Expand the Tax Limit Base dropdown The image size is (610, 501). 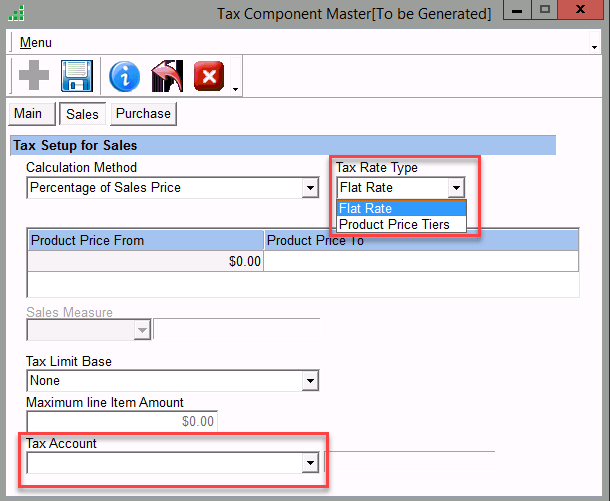[309, 381]
